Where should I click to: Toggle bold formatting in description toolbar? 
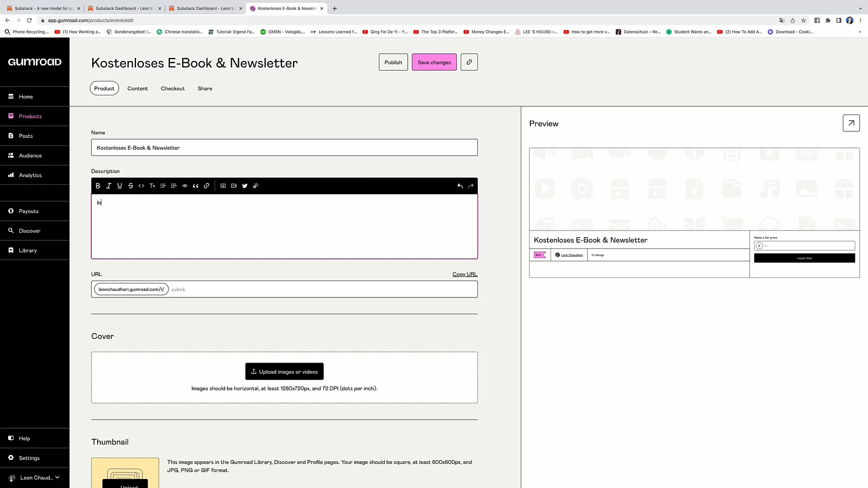pos(98,186)
